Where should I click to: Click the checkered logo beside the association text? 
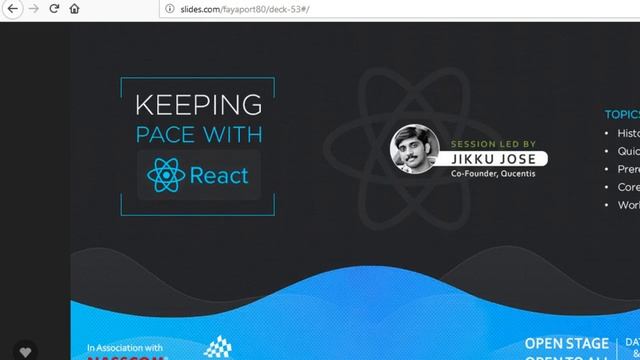click(x=218, y=347)
